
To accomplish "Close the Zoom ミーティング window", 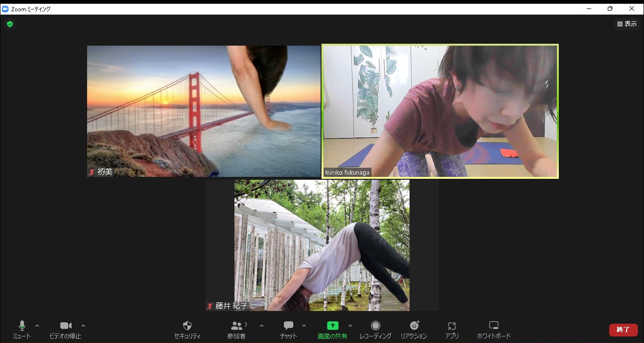I will click(632, 8).
